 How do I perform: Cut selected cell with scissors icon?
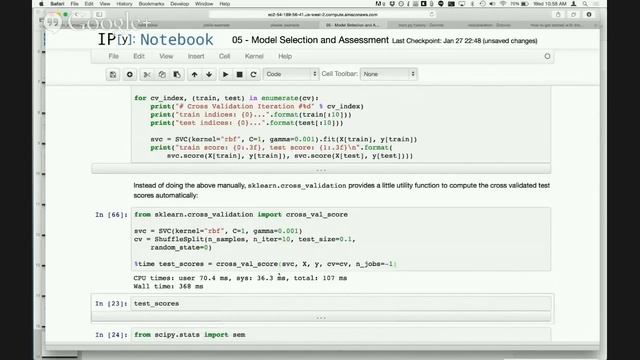(147, 74)
